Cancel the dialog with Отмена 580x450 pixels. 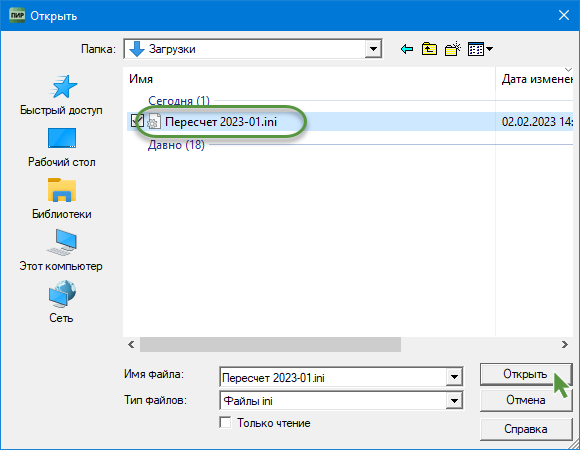click(526, 400)
